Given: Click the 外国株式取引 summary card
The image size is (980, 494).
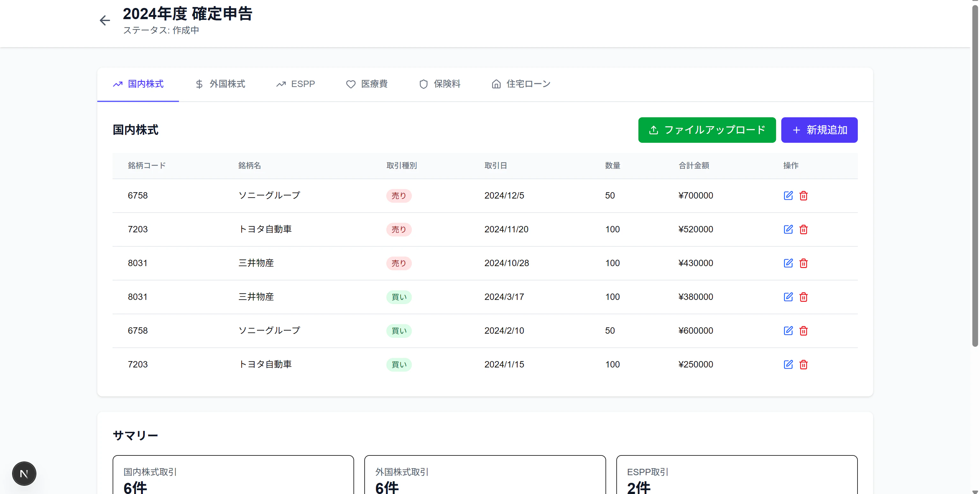Looking at the screenshot, I should (485, 475).
